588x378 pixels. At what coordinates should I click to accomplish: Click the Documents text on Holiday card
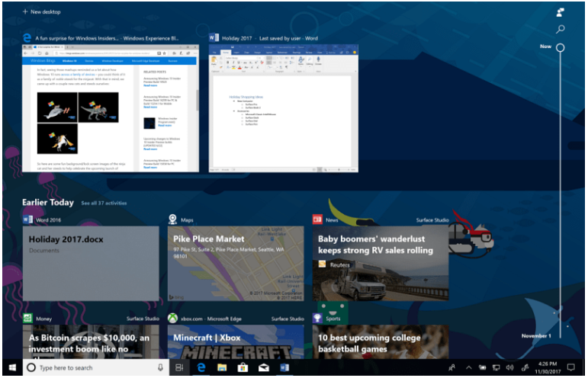pos(44,251)
